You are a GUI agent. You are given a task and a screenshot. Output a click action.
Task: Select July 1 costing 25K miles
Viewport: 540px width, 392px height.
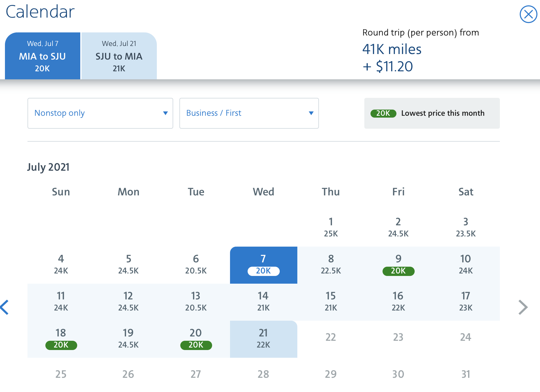331,227
